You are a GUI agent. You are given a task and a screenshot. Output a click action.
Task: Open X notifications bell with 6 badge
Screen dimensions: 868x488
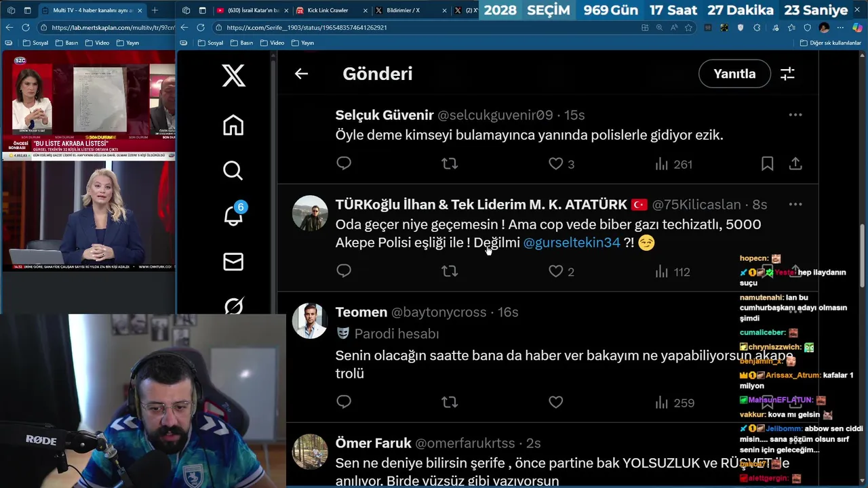233,216
